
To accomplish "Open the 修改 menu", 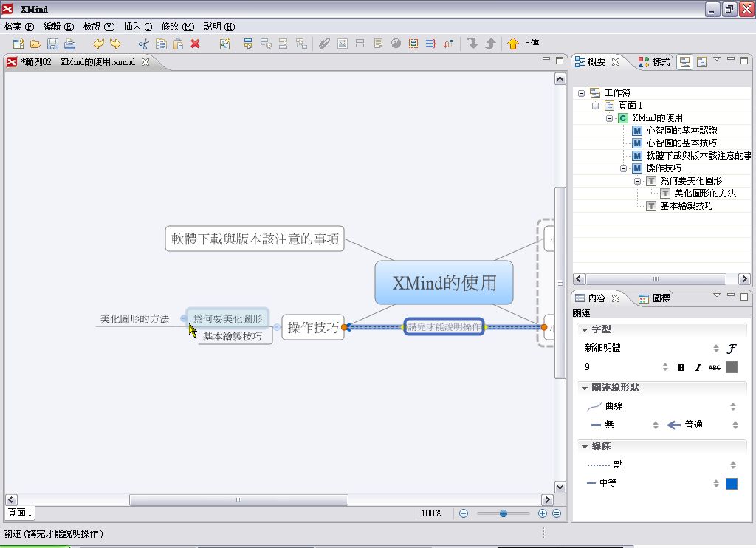I will [x=178, y=27].
